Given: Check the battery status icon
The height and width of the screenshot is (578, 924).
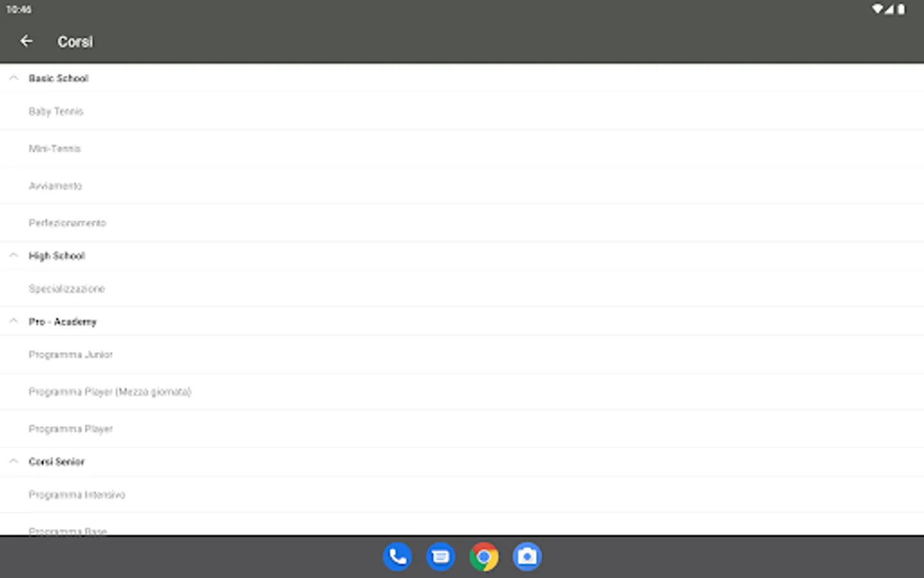Looking at the screenshot, I should click(901, 9).
